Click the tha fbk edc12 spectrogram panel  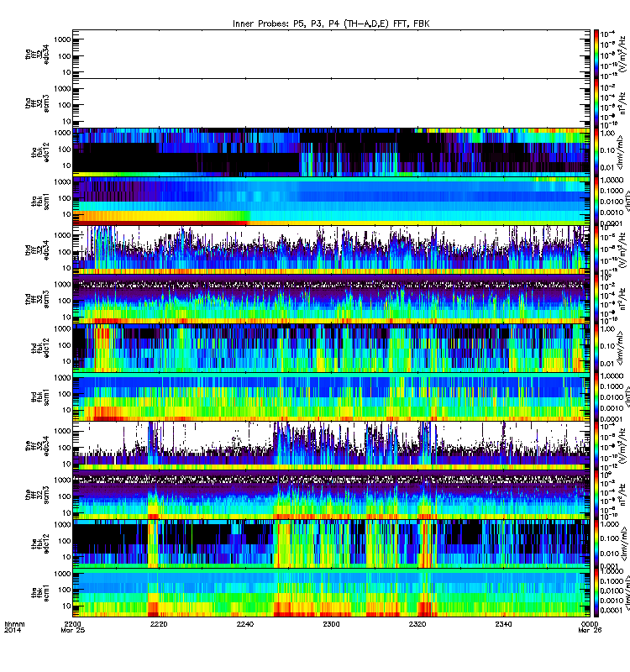(331, 152)
